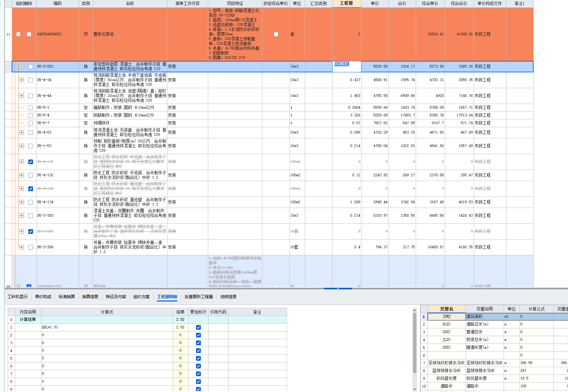Check the temporary delete box for D5-5-1
568x392 pixels.
tap(31, 108)
